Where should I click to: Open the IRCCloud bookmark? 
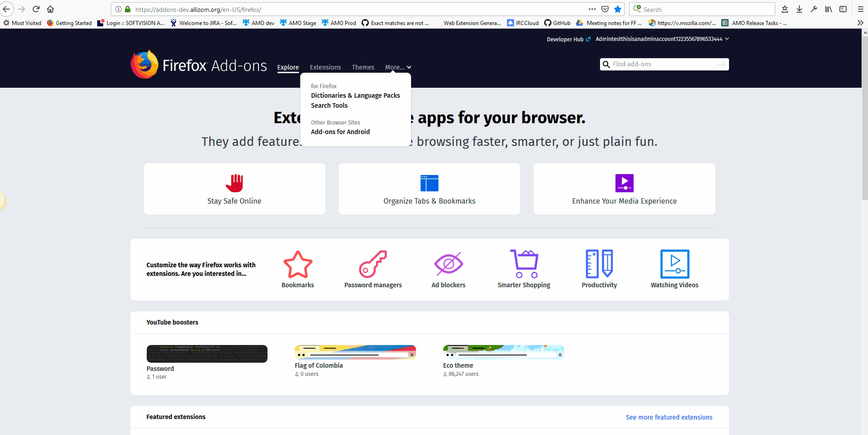523,23
